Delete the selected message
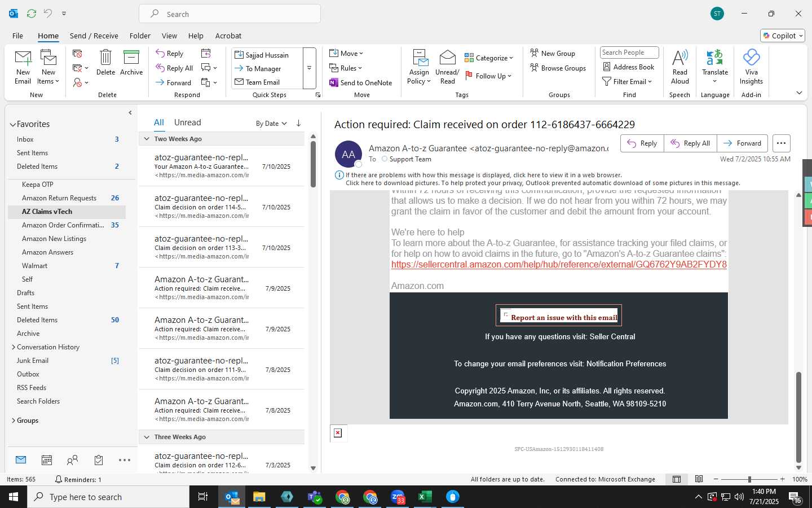 coord(105,63)
